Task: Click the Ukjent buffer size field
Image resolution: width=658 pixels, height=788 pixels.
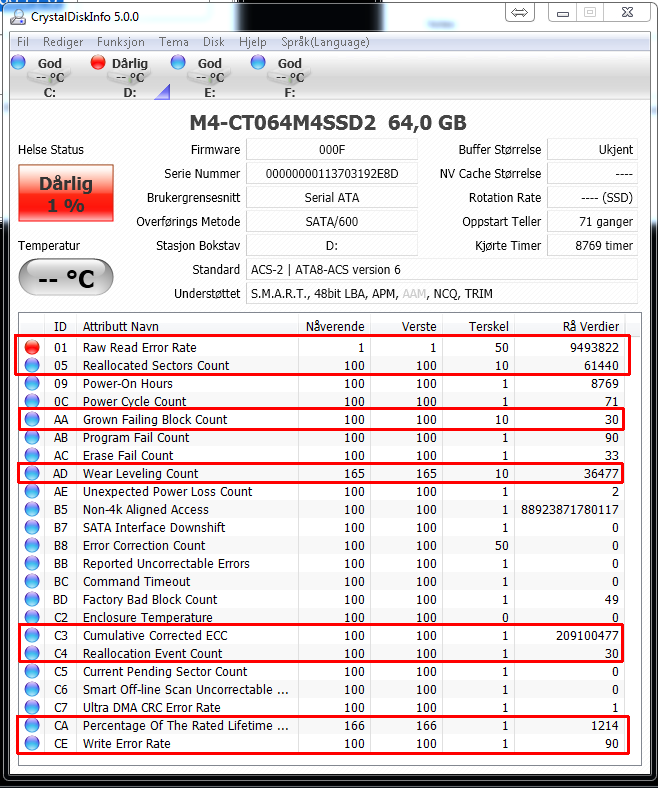Action: click(592, 150)
